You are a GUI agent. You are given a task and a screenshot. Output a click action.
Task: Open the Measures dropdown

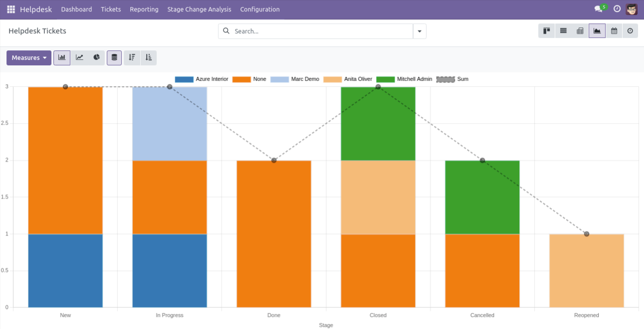point(29,58)
